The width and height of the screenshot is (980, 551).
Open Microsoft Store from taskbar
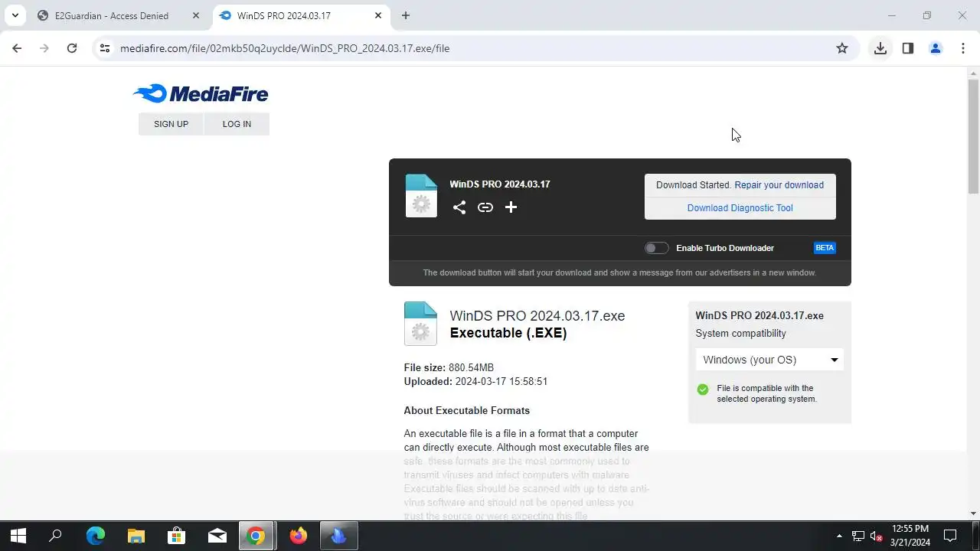coord(177,536)
